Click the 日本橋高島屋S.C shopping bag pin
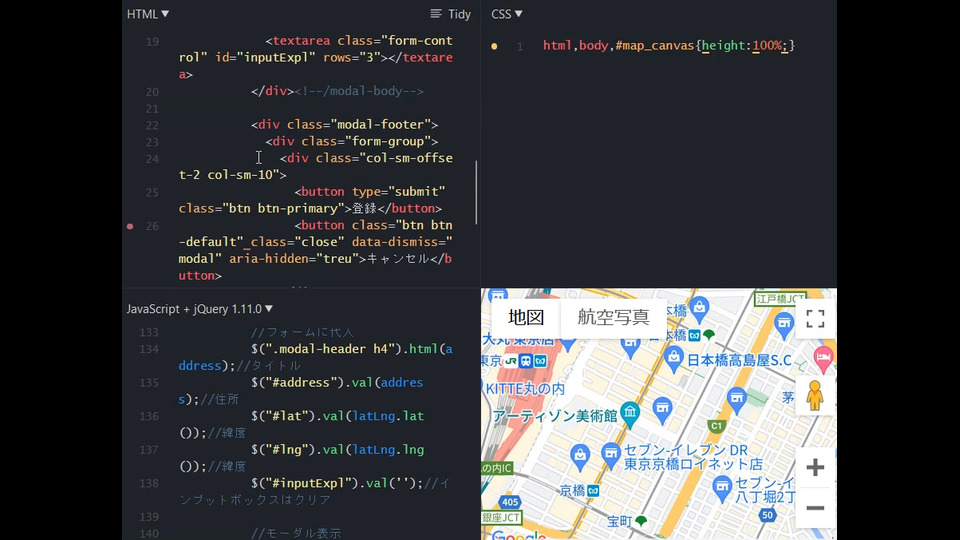The height and width of the screenshot is (540, 960). [673, 359]
